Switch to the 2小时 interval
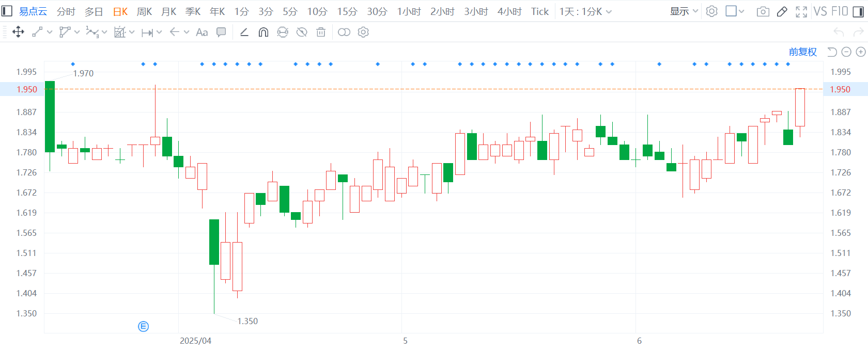The image size is (868, 352). click(x=443, y=11)
